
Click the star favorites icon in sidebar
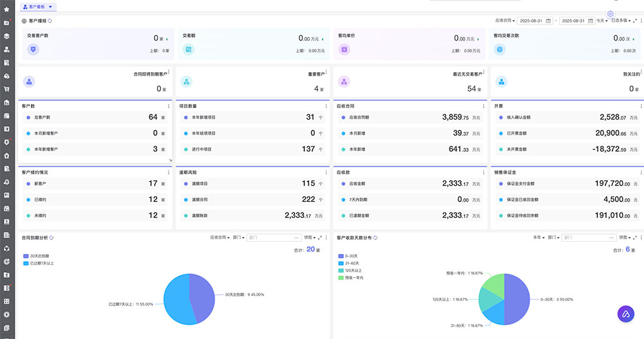[x=6, y=9]
